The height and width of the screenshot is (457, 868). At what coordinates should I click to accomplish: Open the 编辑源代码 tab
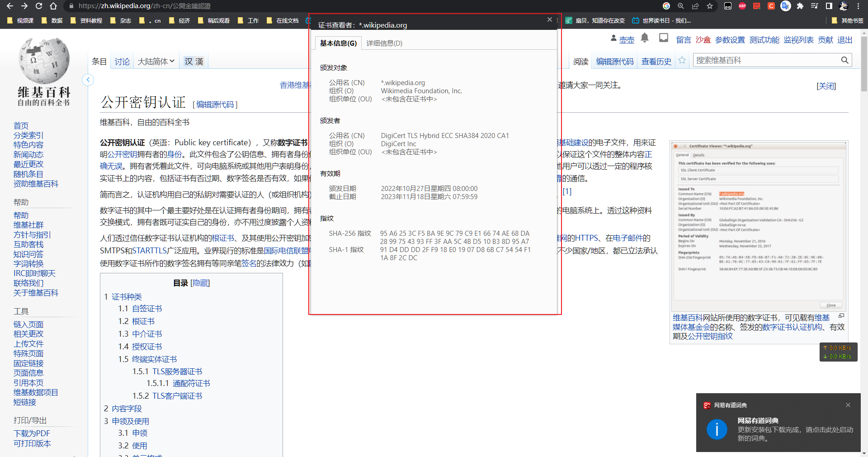pyautogui.click(x=615, y=62)
